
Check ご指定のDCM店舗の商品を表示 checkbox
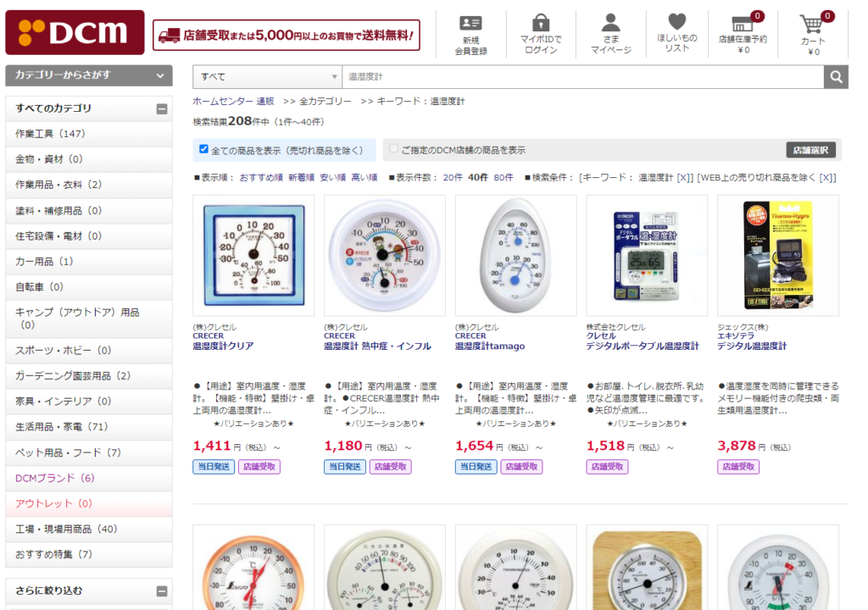[x=393, y=148]
